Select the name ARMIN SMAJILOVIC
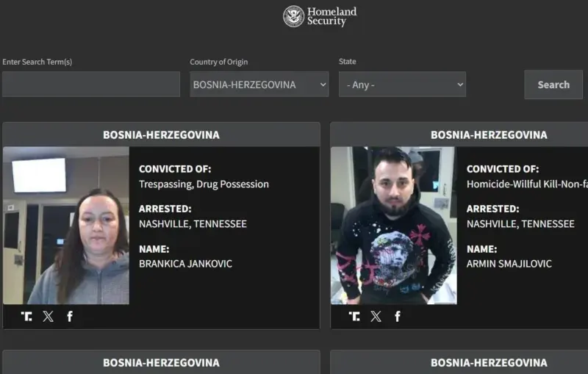The image size is (588, 374). pyautogui.click(x=509, y=264)
